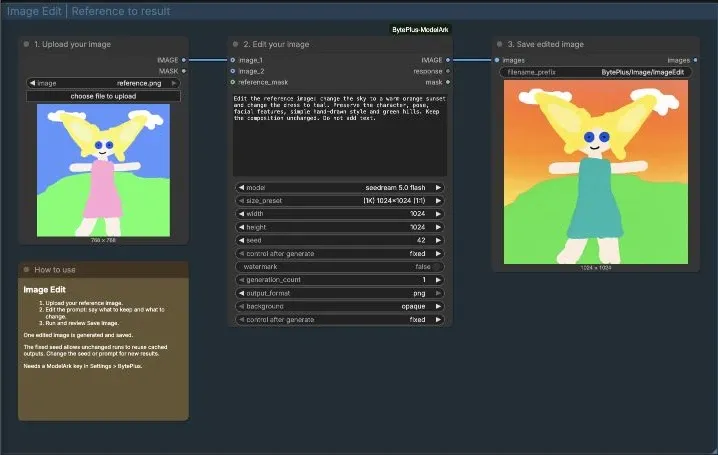
Task: Click 'Needs a ModelArk key in Settings' note line
Action: [x=82, y=366]
